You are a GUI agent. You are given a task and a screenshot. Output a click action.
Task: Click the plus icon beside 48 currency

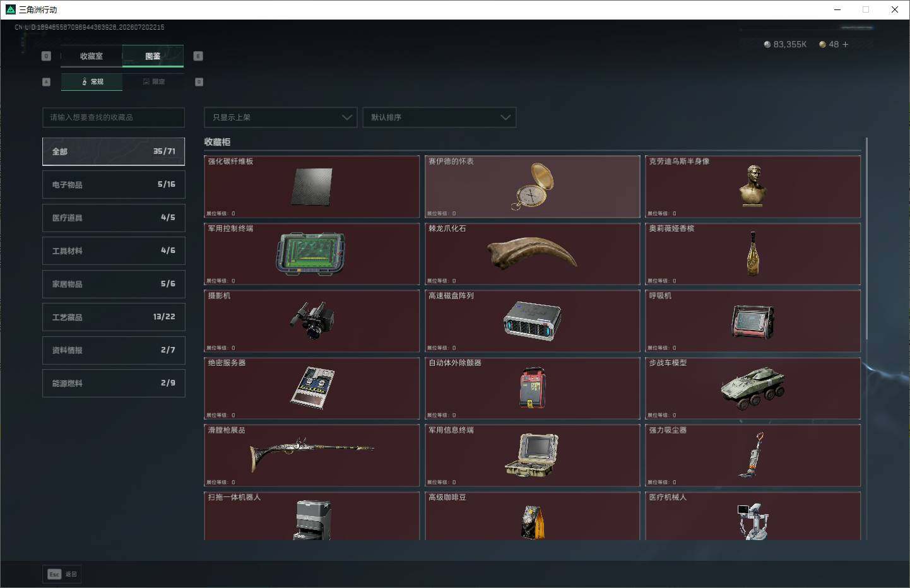coord(846,44)
